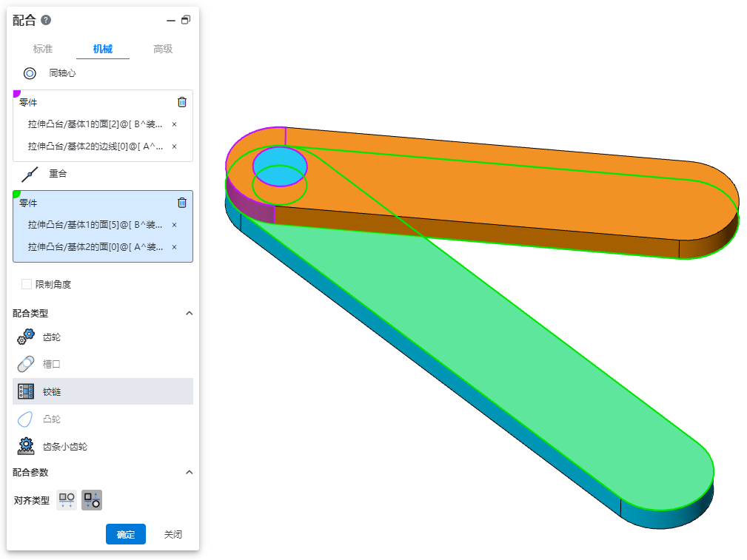Switch to the 标准 tab
The height and width of the screenshot is (560, 747).
43,49
